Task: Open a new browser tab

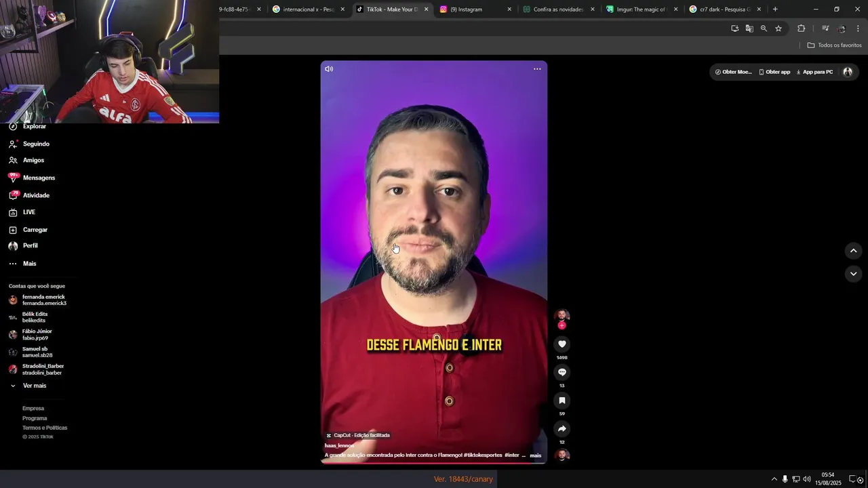Action: click(x=775, y=9)
